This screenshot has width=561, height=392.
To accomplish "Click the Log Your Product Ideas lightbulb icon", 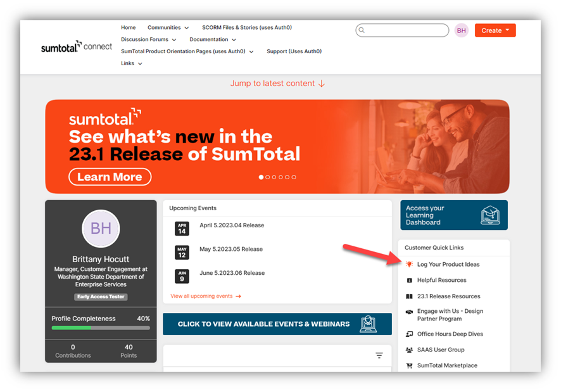I will point(409,264).
